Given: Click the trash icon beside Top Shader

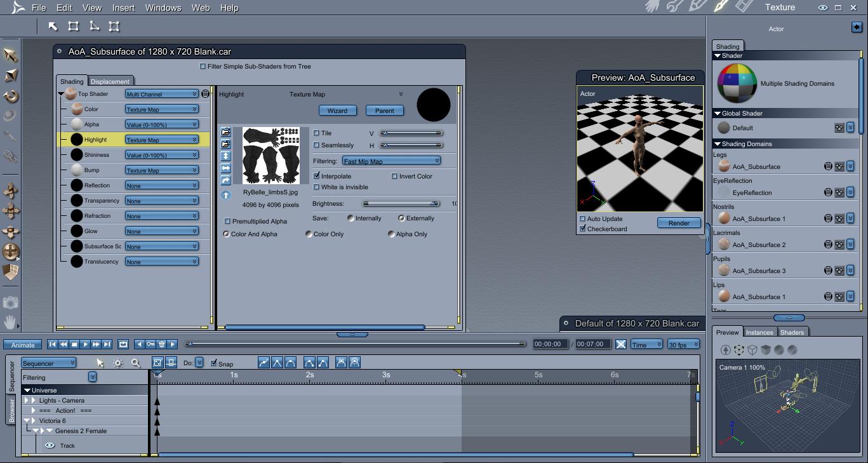Looking at the screenshot, I should (205, 94).
